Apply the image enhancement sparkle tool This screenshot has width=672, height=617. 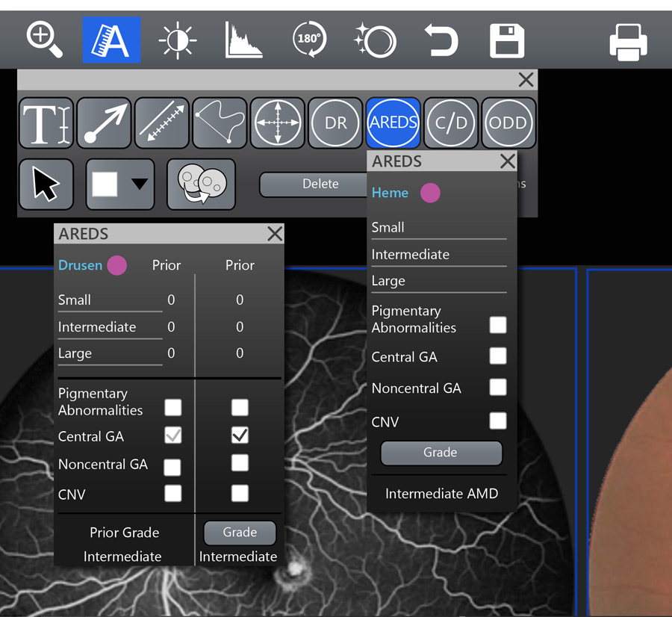click(375, 40)
